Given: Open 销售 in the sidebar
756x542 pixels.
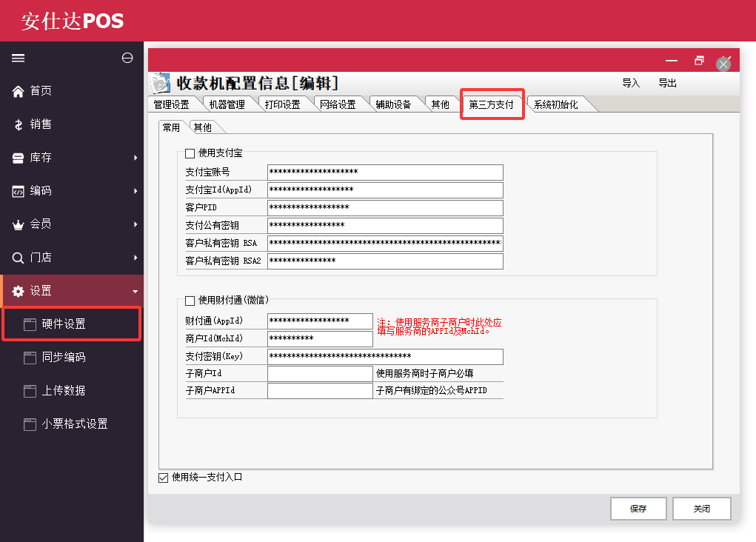Looking at the screenshot, I should (x=72, y=124).
